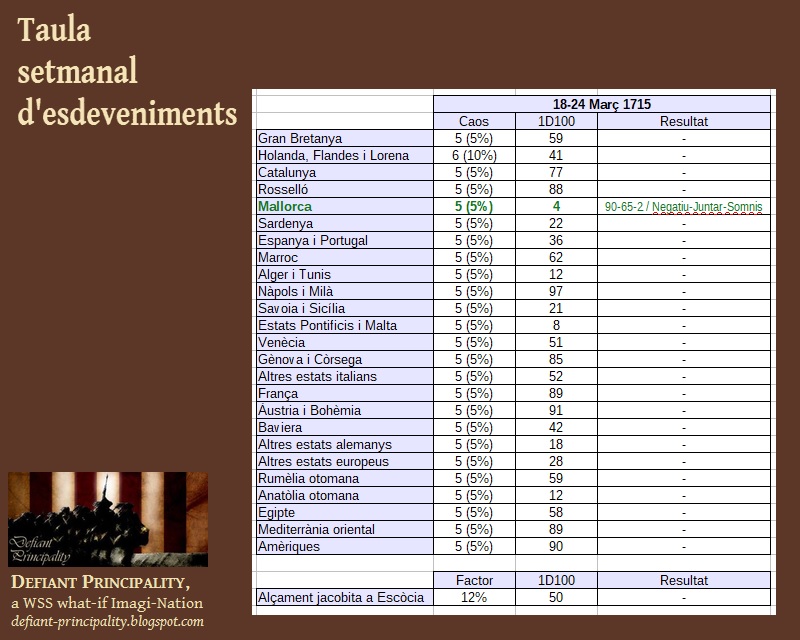Click the 'Caos' column header

tap(474, 121)
